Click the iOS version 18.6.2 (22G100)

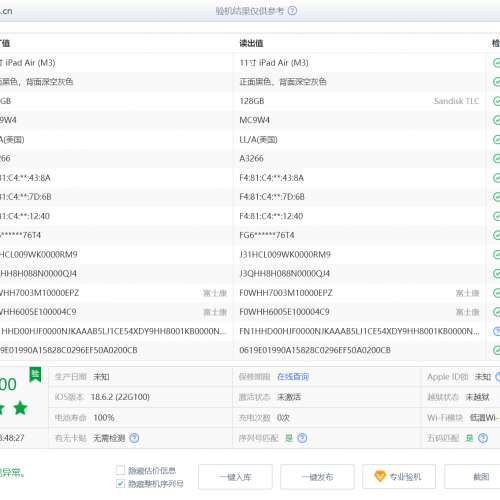120,397
